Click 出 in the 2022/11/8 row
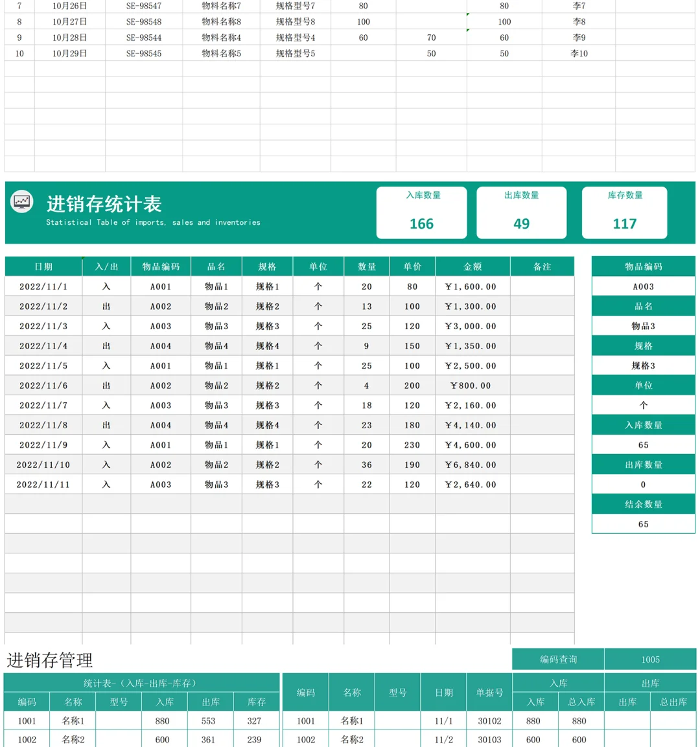 pos(106,425)
